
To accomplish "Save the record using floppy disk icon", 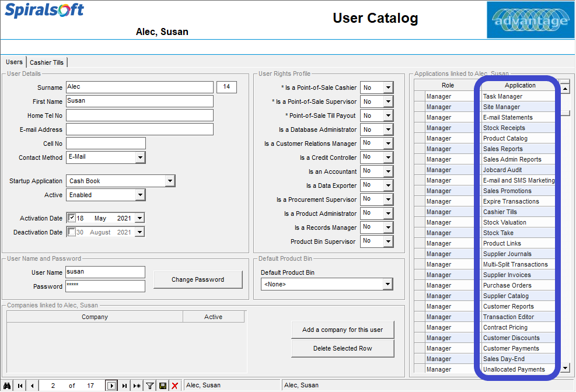I will (x=163, y=386).
